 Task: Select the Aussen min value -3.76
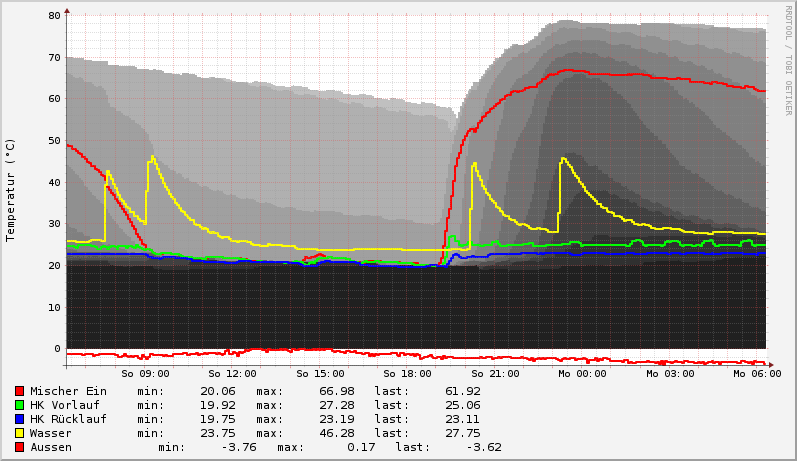tap(234, 447)
